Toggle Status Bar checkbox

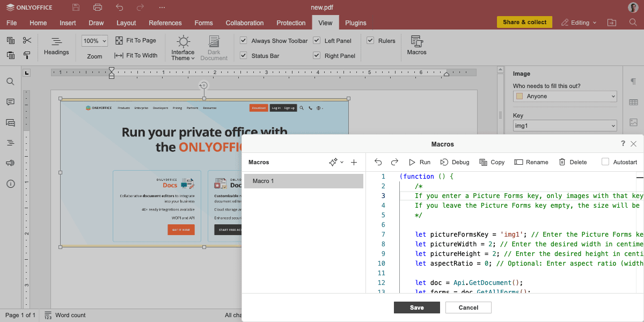click(x=244, y=56)
